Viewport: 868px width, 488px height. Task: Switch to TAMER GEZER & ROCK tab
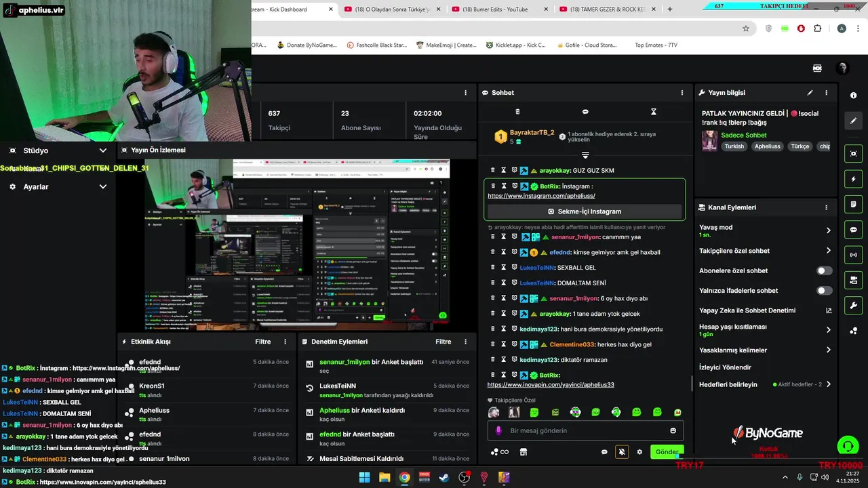(x=606, y=9)
